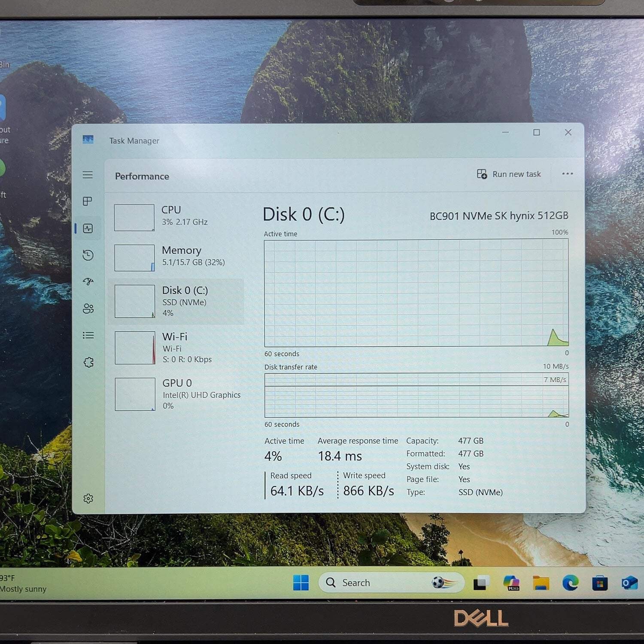Image resolution: width=644 pixels, height=644 pixels.
Task: Close the Task Manager window
Action: pyautogui.click(x=568, y=132)
